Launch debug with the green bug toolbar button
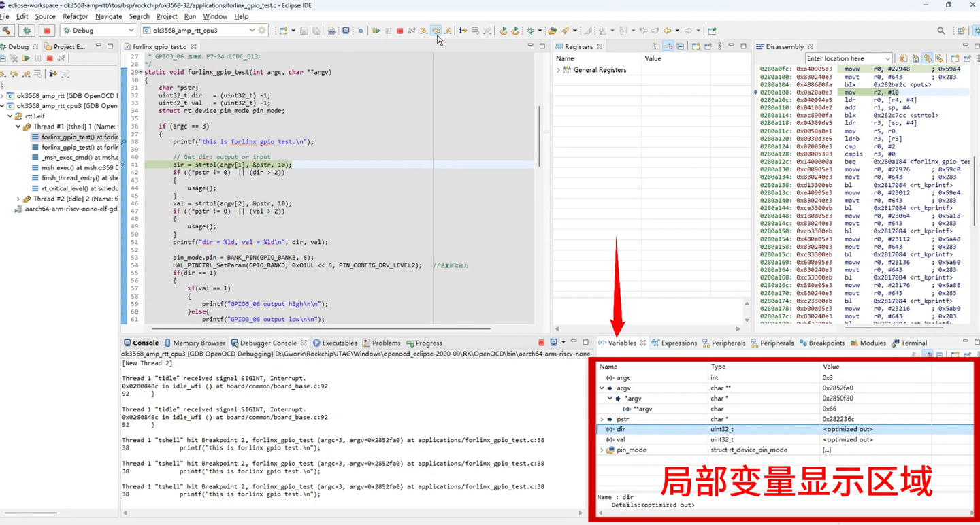Screen dimensions: 980x525 [x=27, y=31]
